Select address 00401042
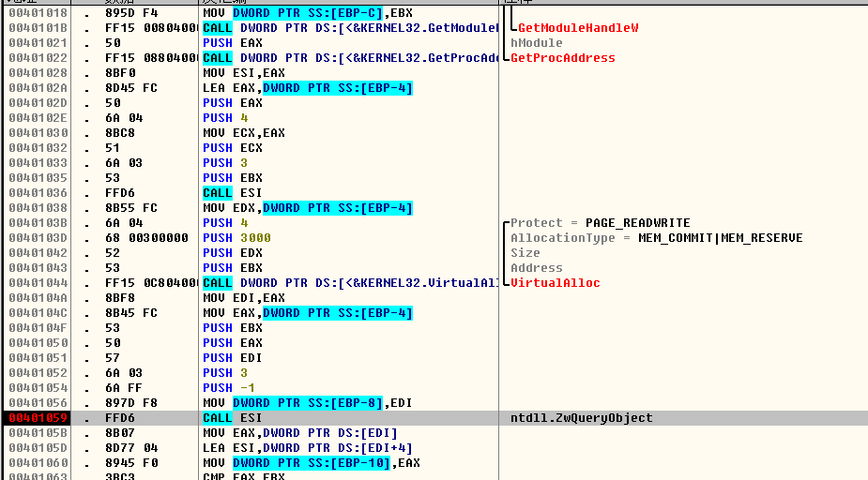Screen dimensions: 868x480 [x=38, y=253]
